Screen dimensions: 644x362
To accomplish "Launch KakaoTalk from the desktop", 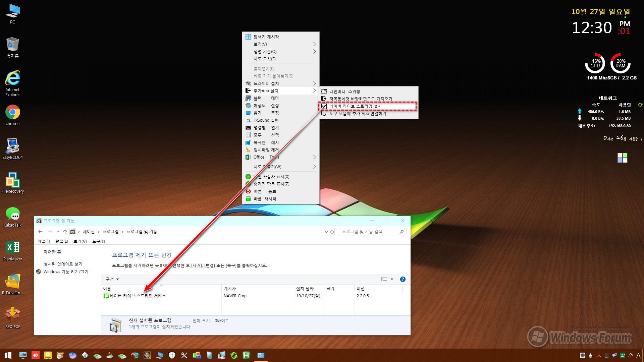I will click(x=12, y=217).
